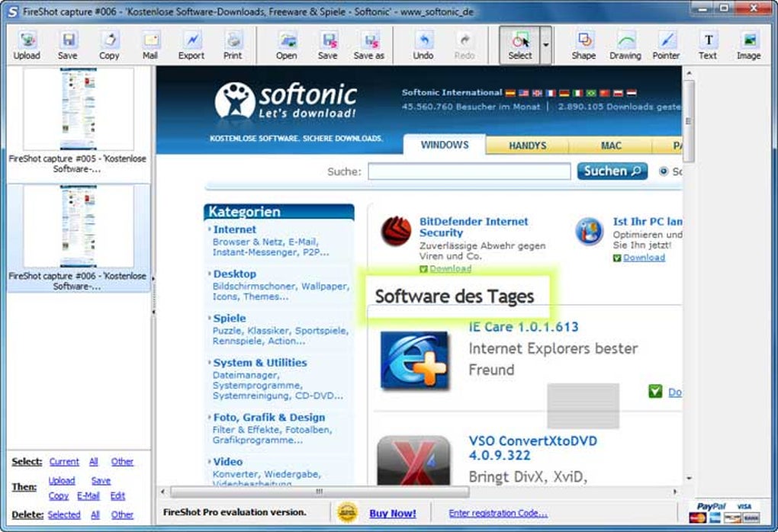Click Other link in Delete row
The image size is (778, 532).
click(x=122, y=514)
